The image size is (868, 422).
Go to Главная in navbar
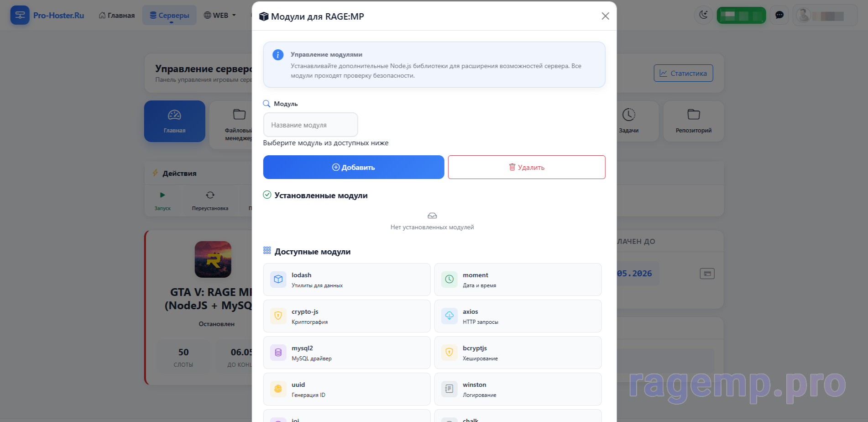pos(117,15)
